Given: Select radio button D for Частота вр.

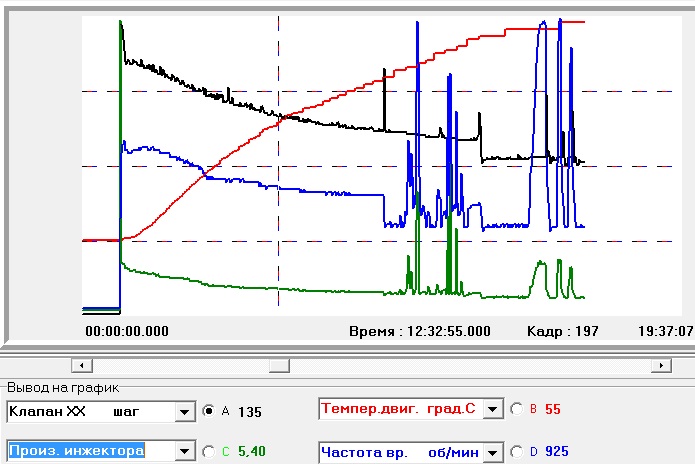Looking at the screenshot, I should [516, 452].
